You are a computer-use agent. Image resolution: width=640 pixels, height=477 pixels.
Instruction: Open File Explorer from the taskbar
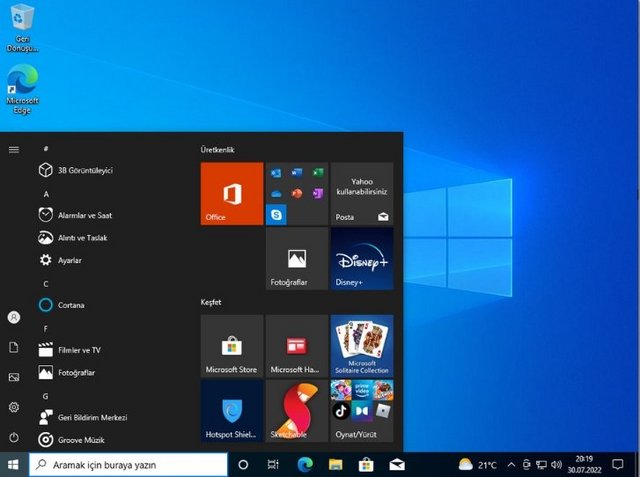click(x=336, y=464)
